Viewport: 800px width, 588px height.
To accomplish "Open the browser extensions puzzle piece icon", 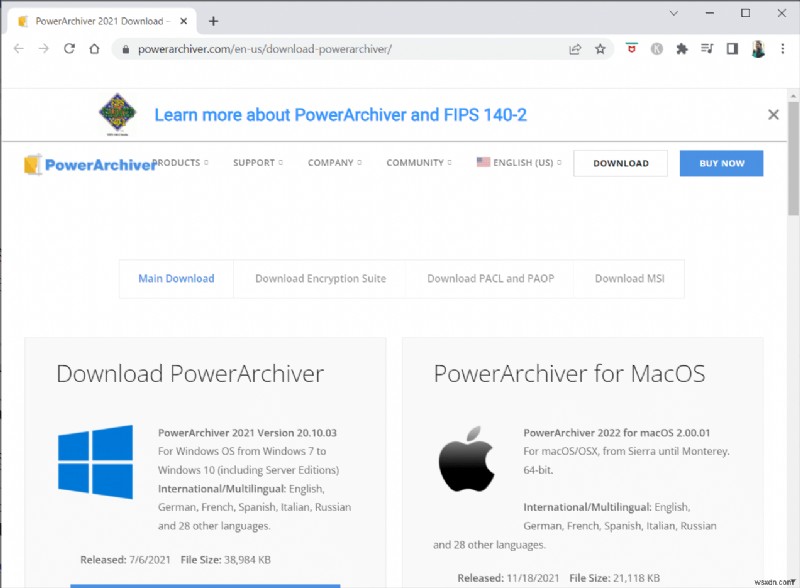I will [x=681, y=48].
